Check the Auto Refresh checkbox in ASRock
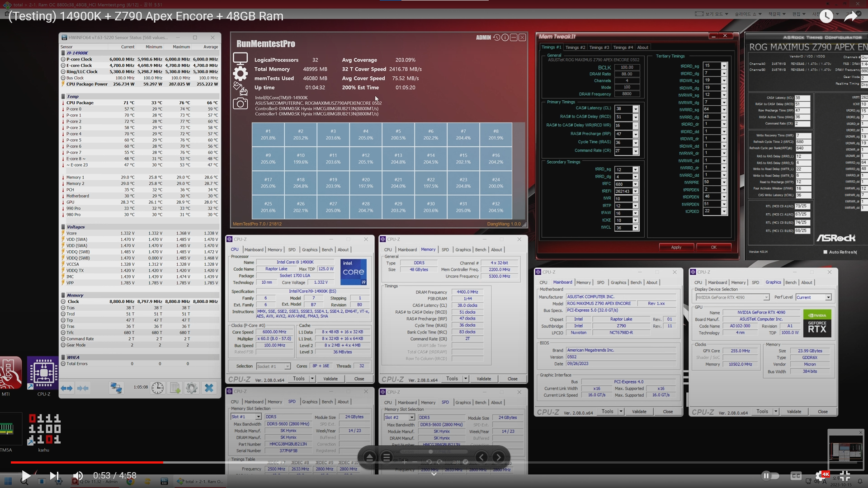Viewport: 868px width, 488px height. 825,252
